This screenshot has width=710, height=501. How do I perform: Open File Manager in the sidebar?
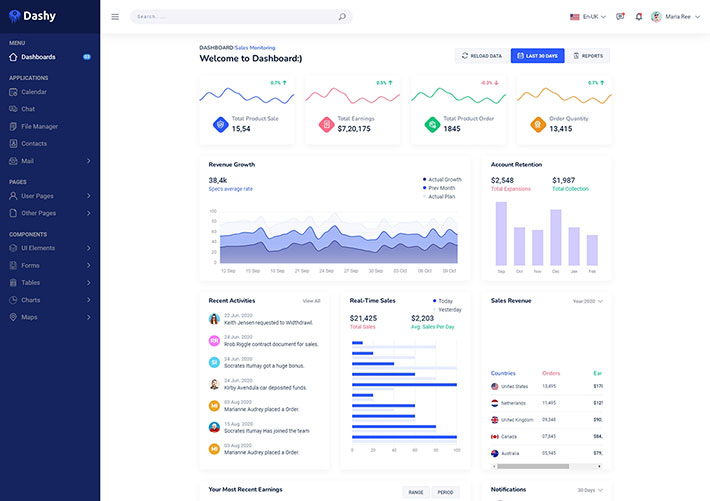coord(39,126)
